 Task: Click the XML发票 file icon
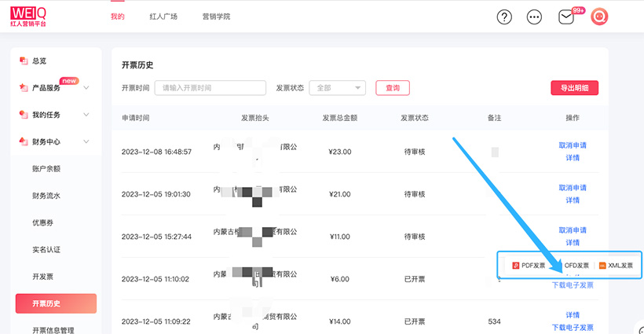click(x=602, y=266)
